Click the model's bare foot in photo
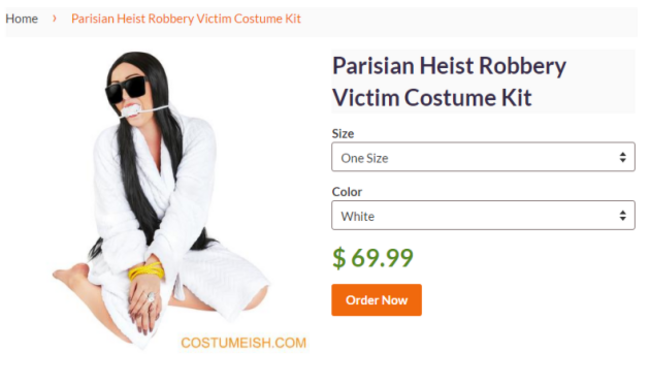This screenshot has height=385, width=650. click(x=70, y=274)
